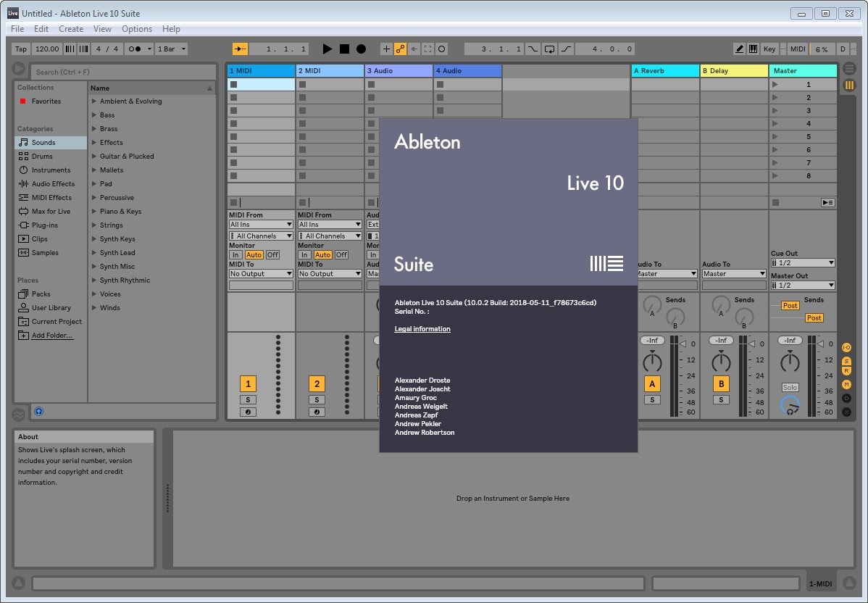The image size is (868, 603).
Task: Select the Favorites collection
Action: point(51,101)
